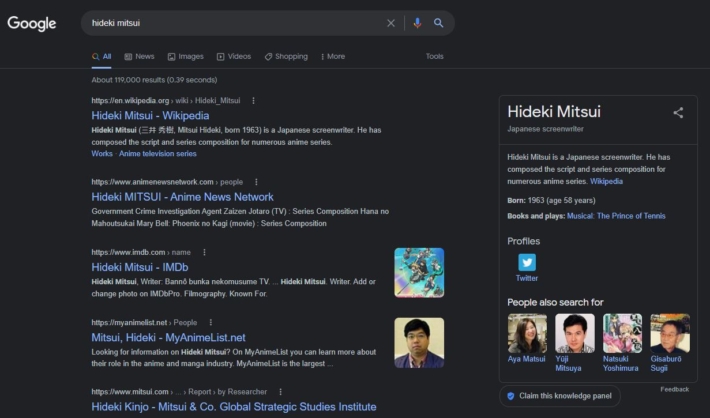Image resolution: width=710 pixels, height=418 pixels.
Task: Clear the search box with X icon
Action: [x=391, y=23]
